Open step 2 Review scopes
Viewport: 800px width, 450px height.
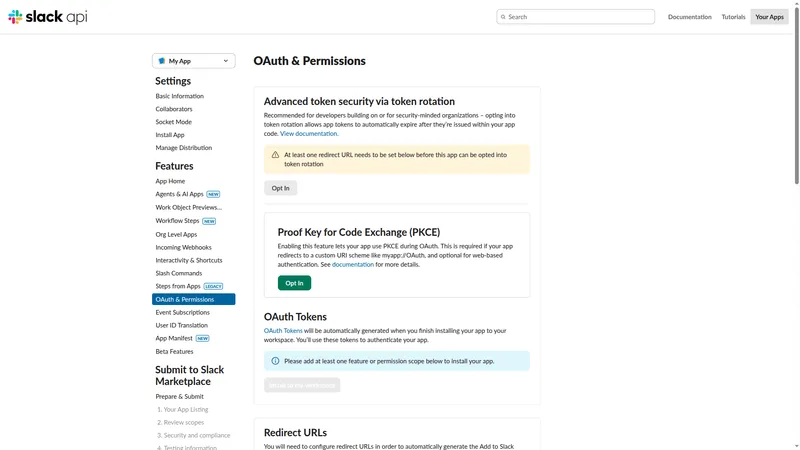click(181, 422)
